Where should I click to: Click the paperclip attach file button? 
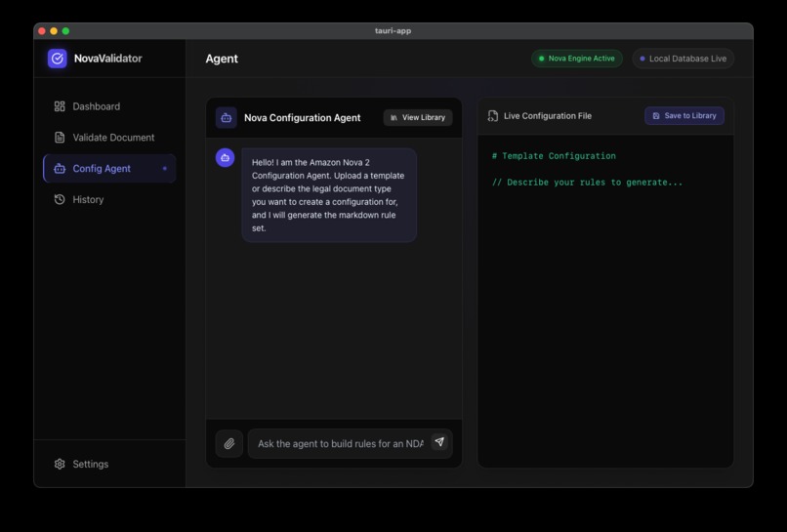click(229, 444)
